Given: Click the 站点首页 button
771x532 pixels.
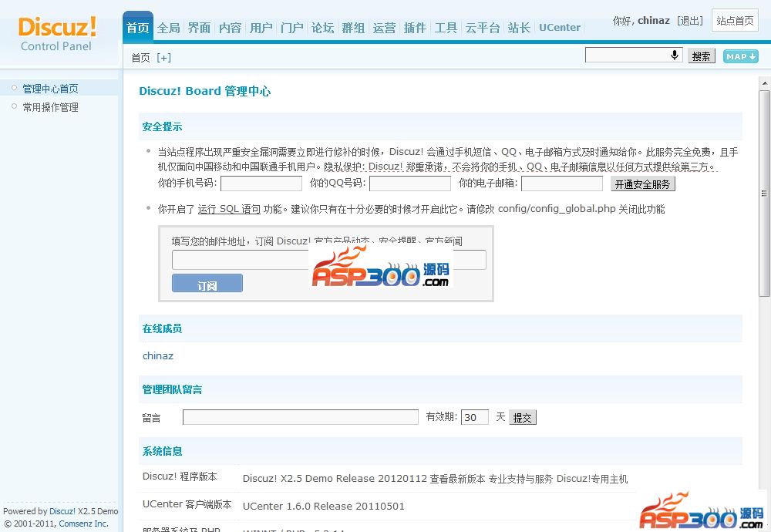Looking at the screenshot, I should [735, 21].
